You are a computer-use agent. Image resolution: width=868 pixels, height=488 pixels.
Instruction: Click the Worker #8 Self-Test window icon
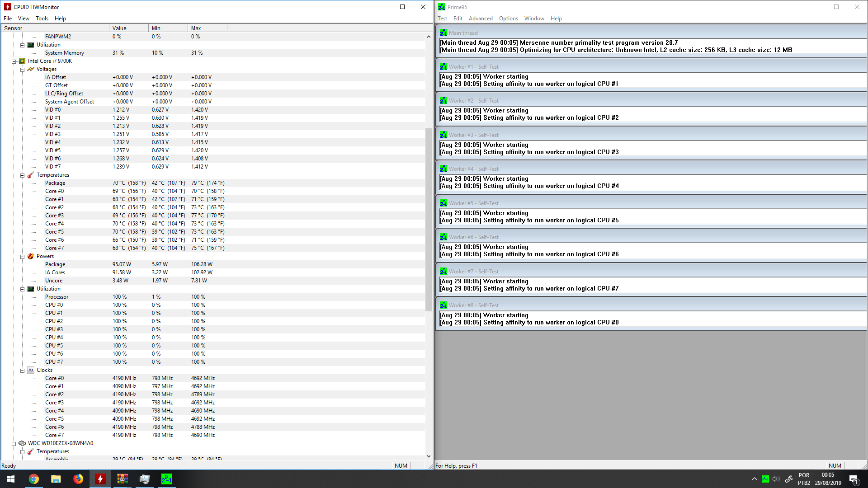[x=443, y=305]
